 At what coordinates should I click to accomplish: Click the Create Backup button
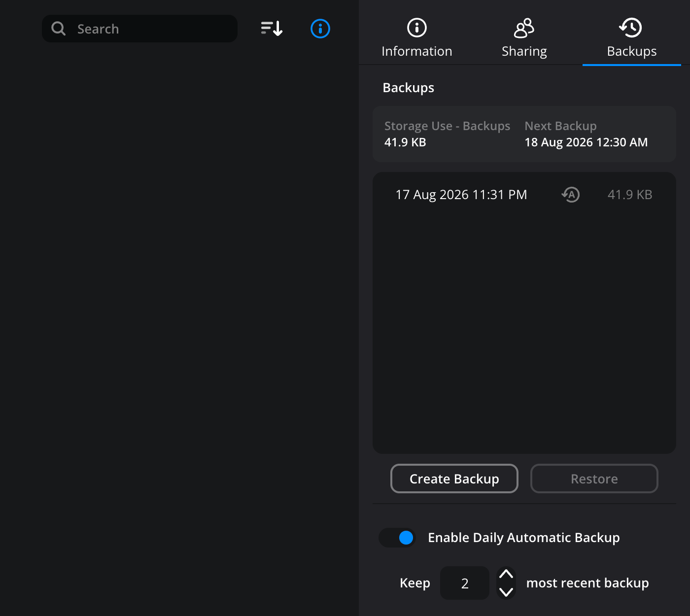coord(454,479)
